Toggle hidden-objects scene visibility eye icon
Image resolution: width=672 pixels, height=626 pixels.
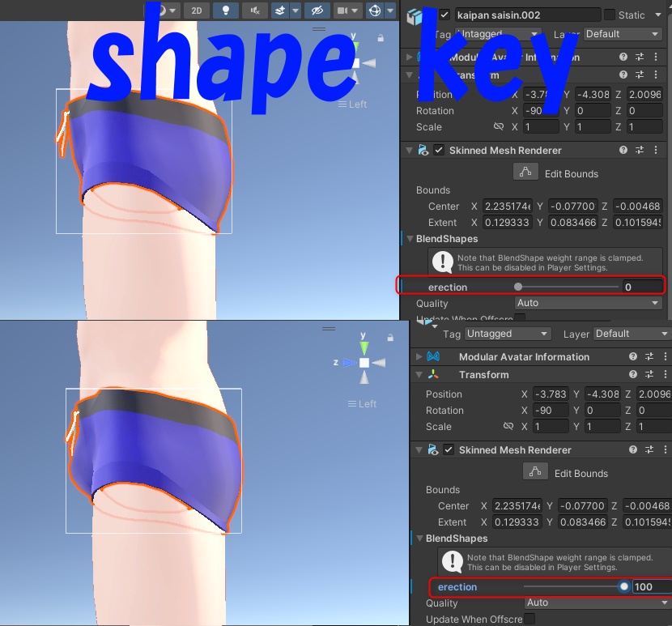[317, 11]
